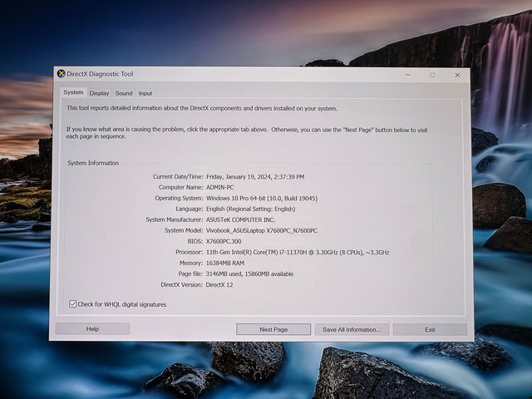The image size is (532, 399).
Task: Click the 'Current Date/Time:' label
Action: click(x=178, y=176)
